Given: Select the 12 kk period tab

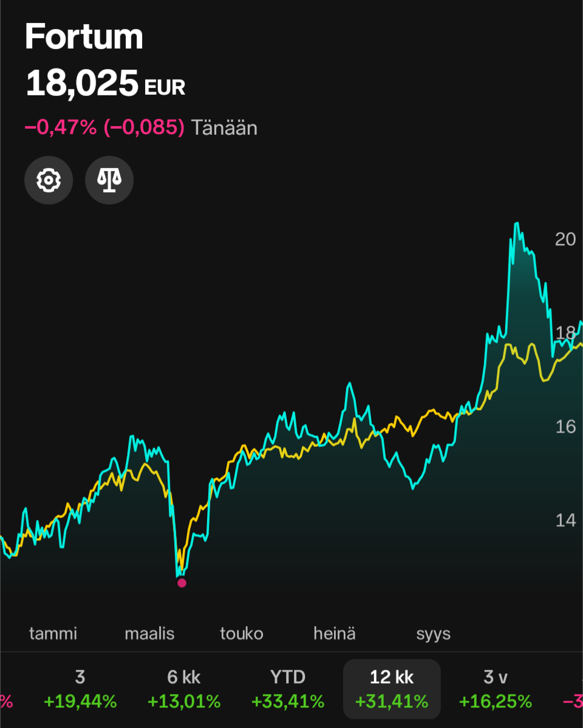Looking at the screenshot, I should [392, 689].
